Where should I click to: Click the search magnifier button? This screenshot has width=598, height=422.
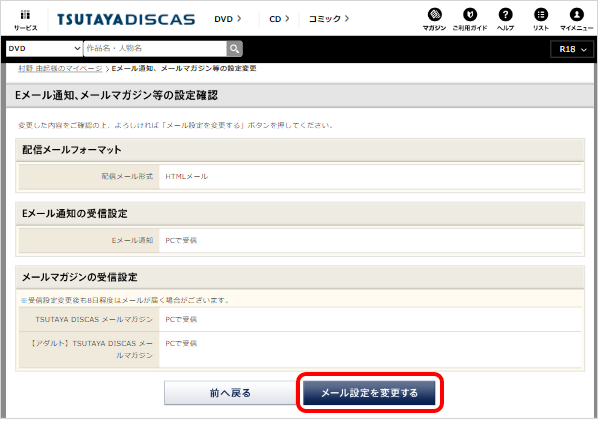pos(235,49)
